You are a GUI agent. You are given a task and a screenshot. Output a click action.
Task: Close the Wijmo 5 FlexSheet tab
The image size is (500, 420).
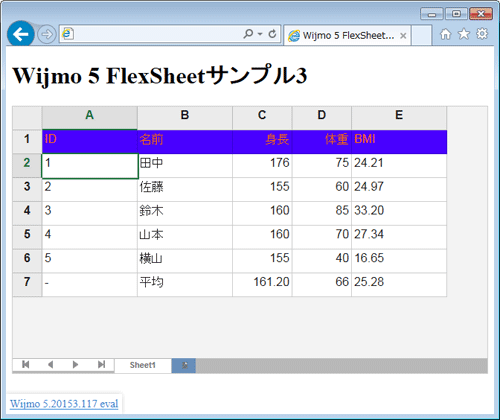tap(403, 36)
